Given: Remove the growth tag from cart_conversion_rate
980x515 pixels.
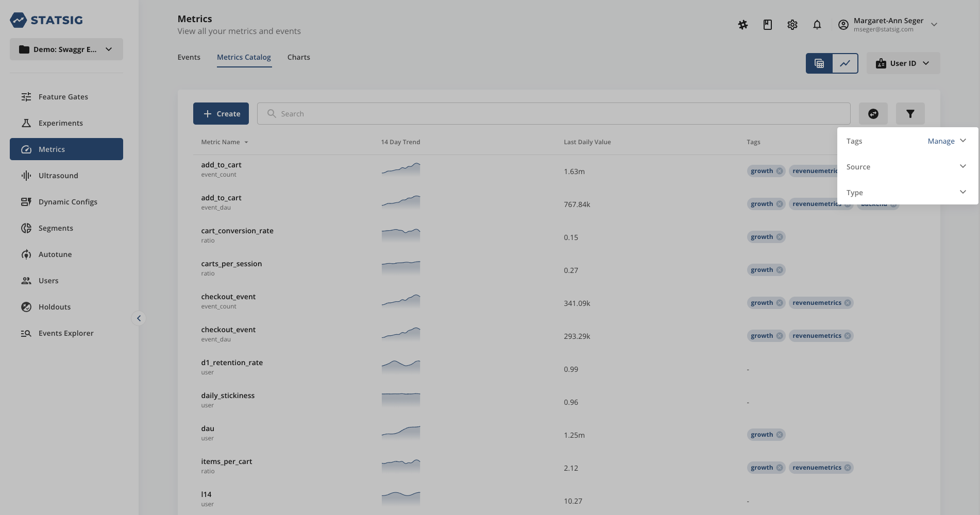Looking at the screenshot, I should point(779,237).
